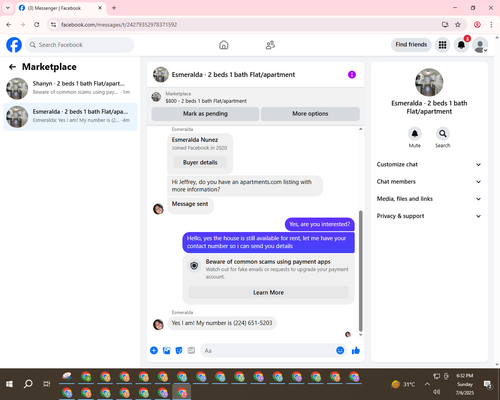Send a thumbs-up like
This screenshot has width=500, height=400.
tap(356, 350)
